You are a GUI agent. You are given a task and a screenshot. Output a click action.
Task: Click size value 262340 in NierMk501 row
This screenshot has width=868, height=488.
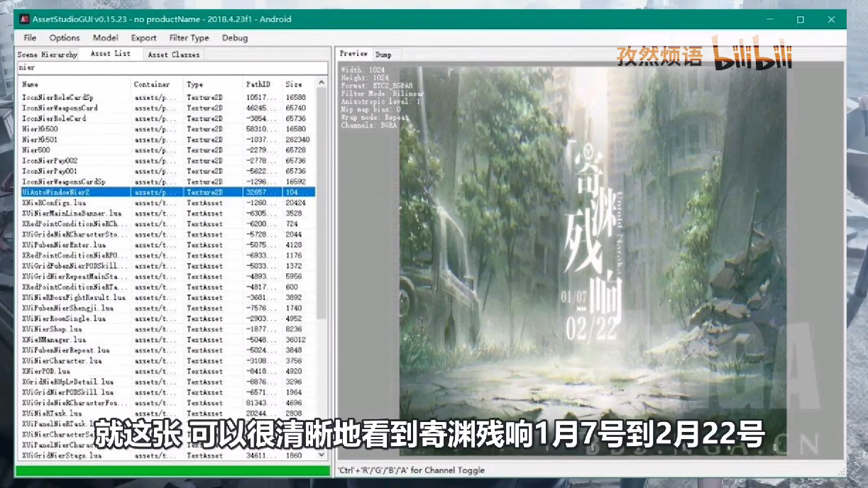[297, 140]
